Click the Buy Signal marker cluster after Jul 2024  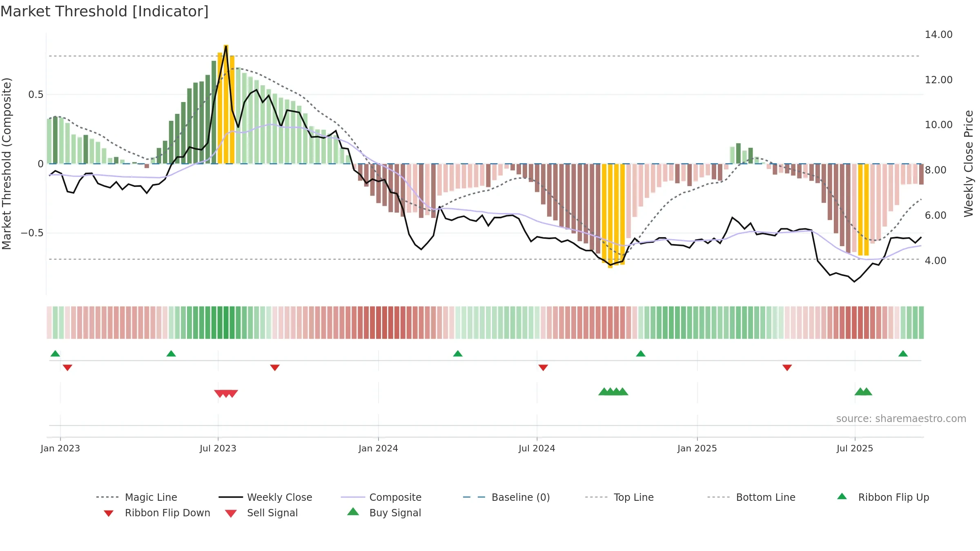click(613, 391)
